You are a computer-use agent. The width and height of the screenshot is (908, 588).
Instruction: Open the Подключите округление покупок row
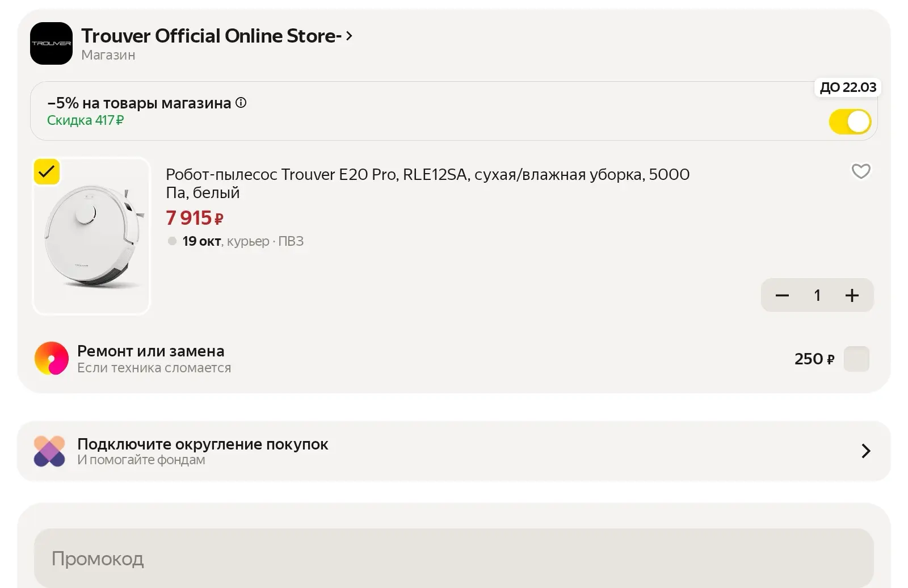(x=454, y=451)
